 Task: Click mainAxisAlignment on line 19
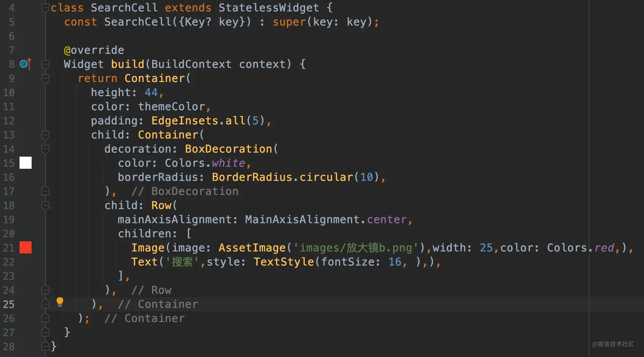pyautogui.click(x=175, y=220)
